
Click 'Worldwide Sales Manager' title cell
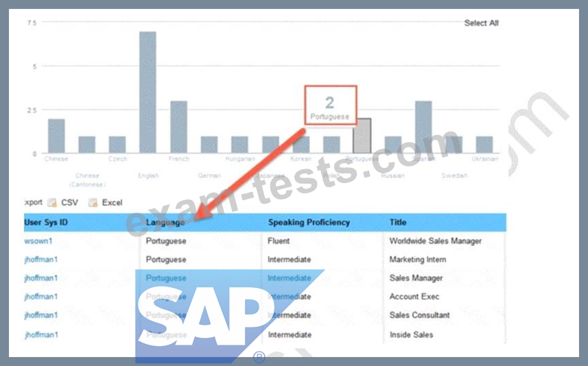[436, 241]
